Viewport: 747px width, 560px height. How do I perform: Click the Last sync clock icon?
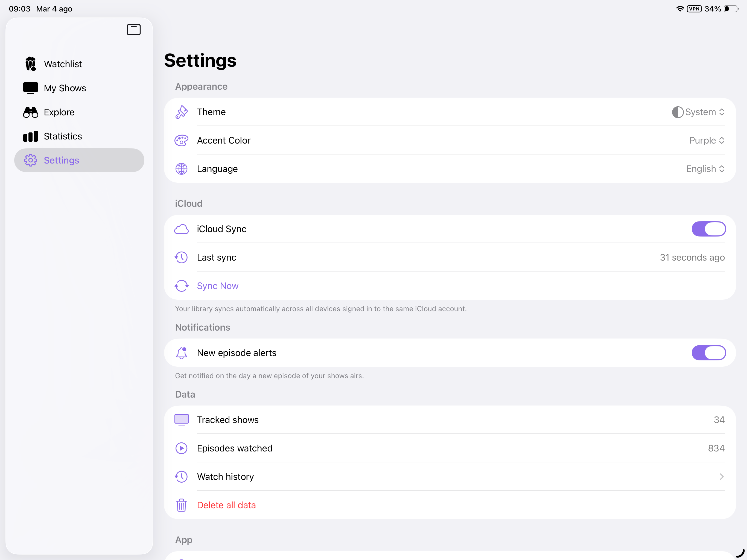181,257
